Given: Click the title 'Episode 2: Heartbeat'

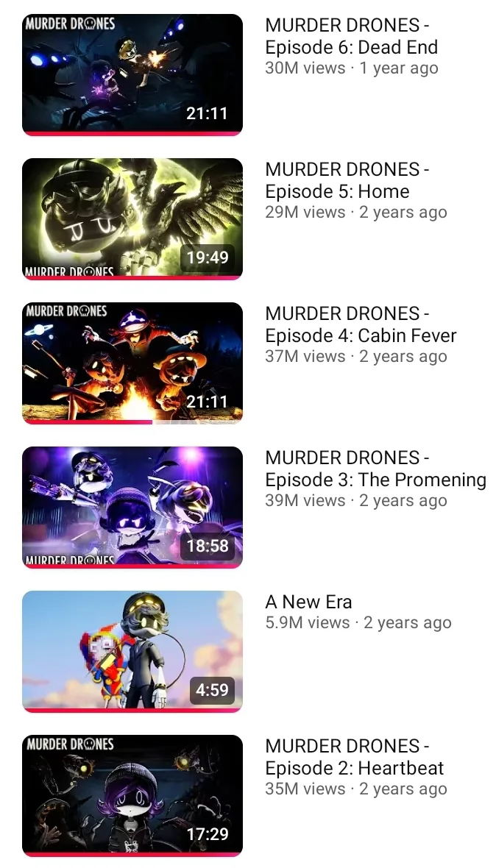Looking at the screenshot, I should point(354,768).
